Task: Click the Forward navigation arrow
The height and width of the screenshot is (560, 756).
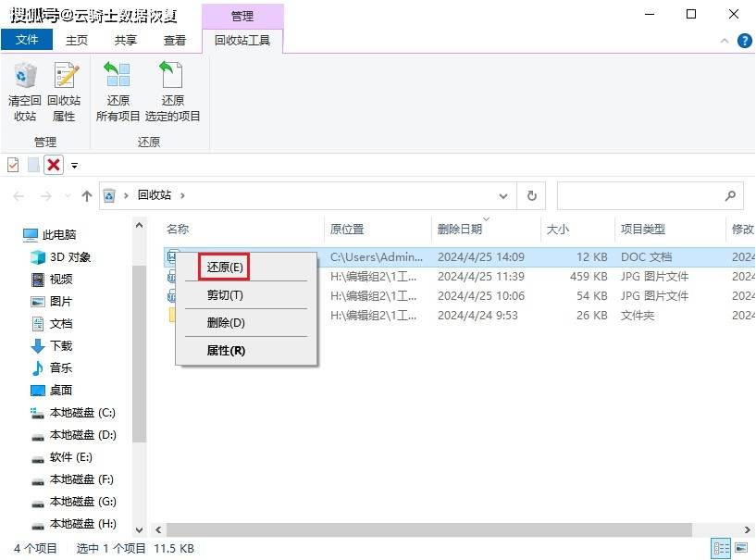Action: point(45,196)
